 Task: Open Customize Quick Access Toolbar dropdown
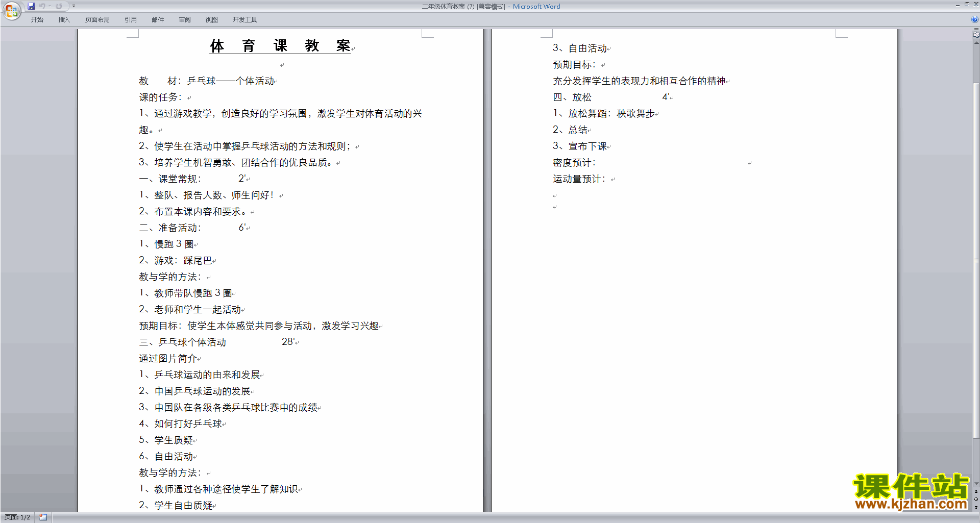coord(73,6)
